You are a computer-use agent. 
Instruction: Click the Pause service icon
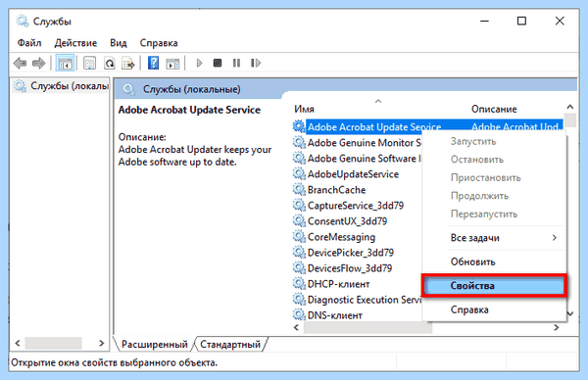236,63
